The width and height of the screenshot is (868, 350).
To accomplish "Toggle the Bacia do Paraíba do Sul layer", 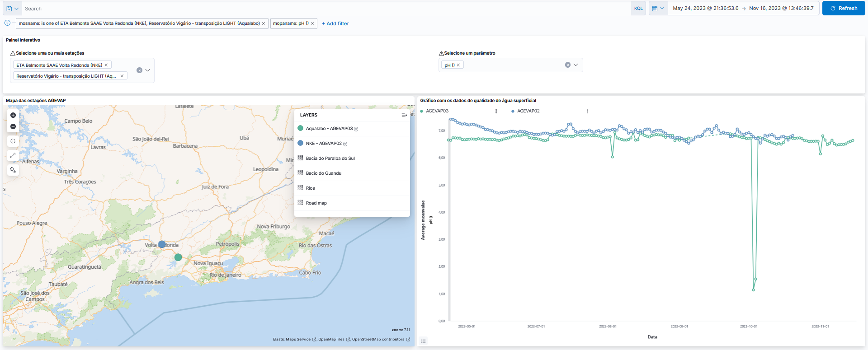I will point(330,159).
